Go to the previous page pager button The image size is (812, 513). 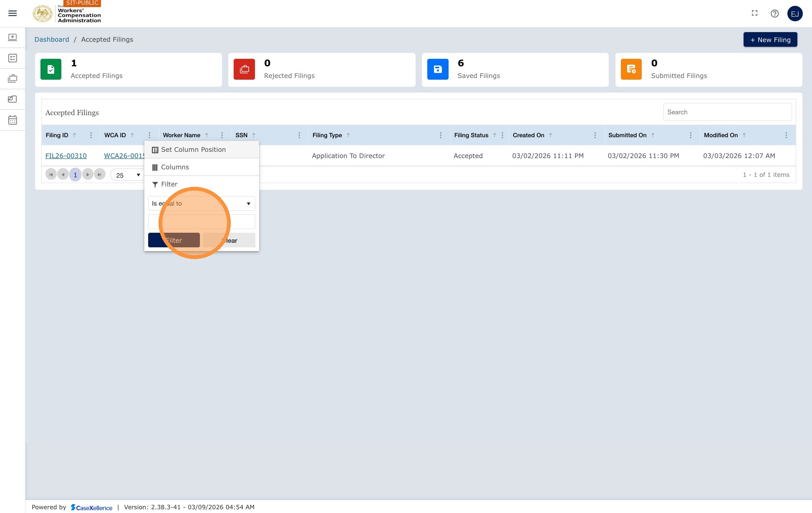point(63,174)
